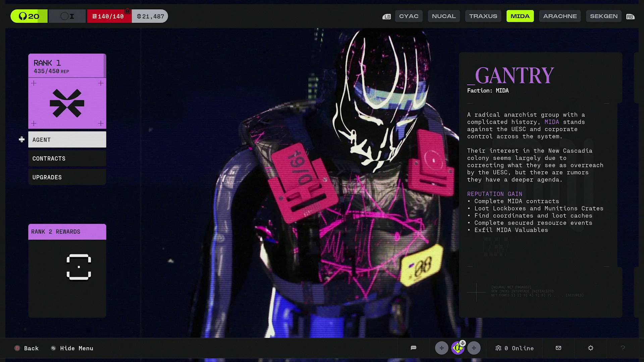
Task: Switch to the CYAC faction tab
Action: (x=409, y=16)
